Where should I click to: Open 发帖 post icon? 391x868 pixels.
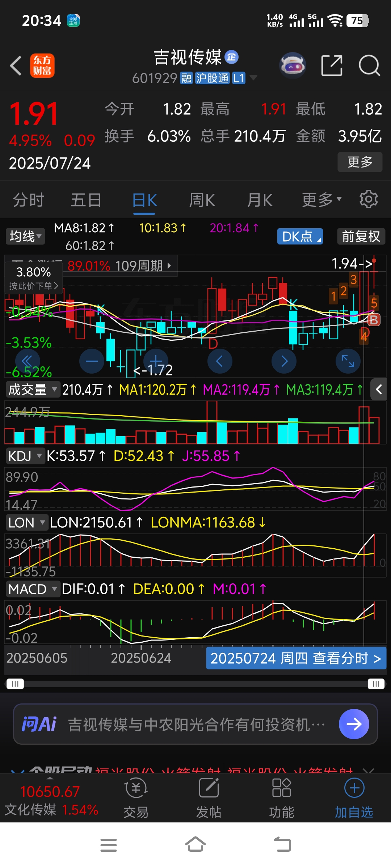click(209, 799)
